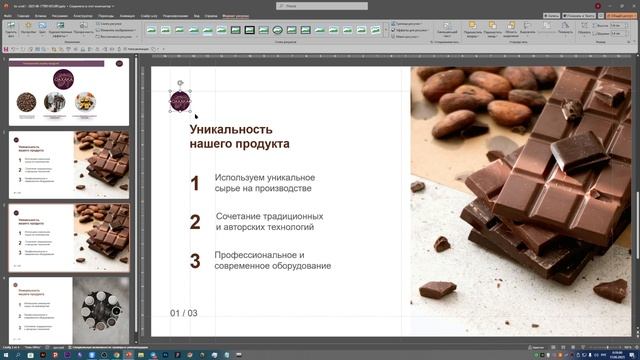Image resolution: width=640 pixels, height=360 pixels.
Task: Select the fourth slide thumbnail with grey image
Action: tap(69, 311)
